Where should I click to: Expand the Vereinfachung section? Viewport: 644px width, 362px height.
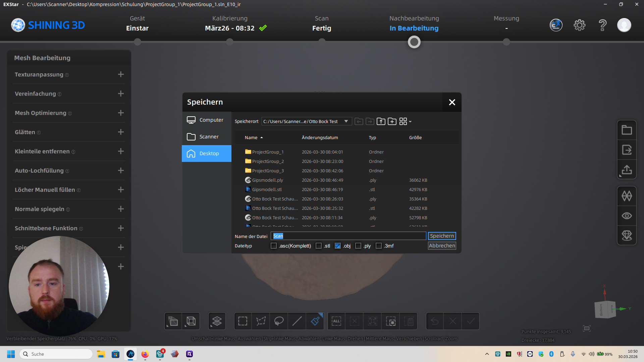pyautogui.click(x=121, y=94)
